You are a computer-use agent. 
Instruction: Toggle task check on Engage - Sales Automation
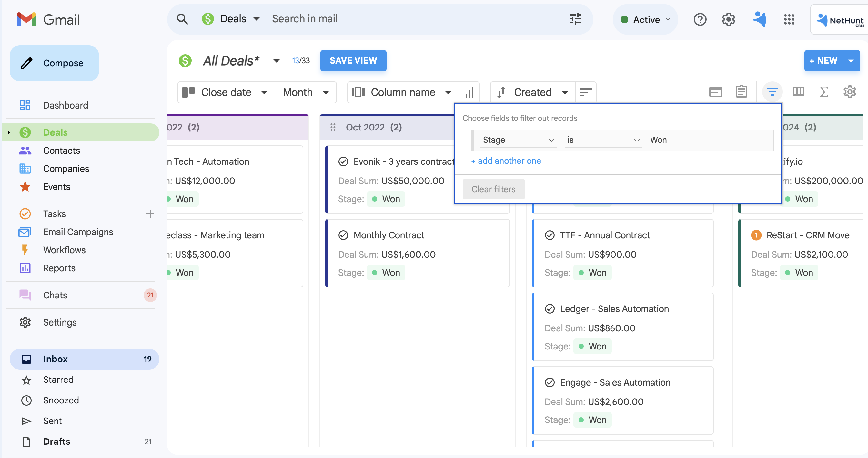(x=550, y=382)
